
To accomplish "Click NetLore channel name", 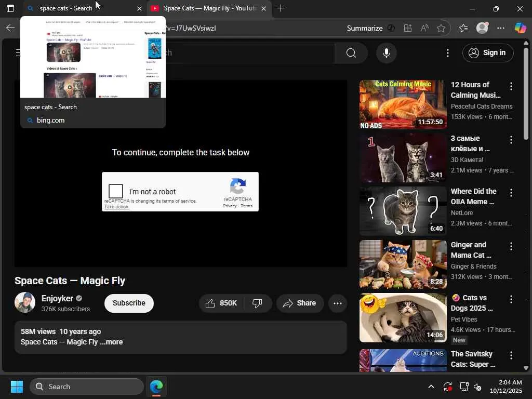I will 462,212.
